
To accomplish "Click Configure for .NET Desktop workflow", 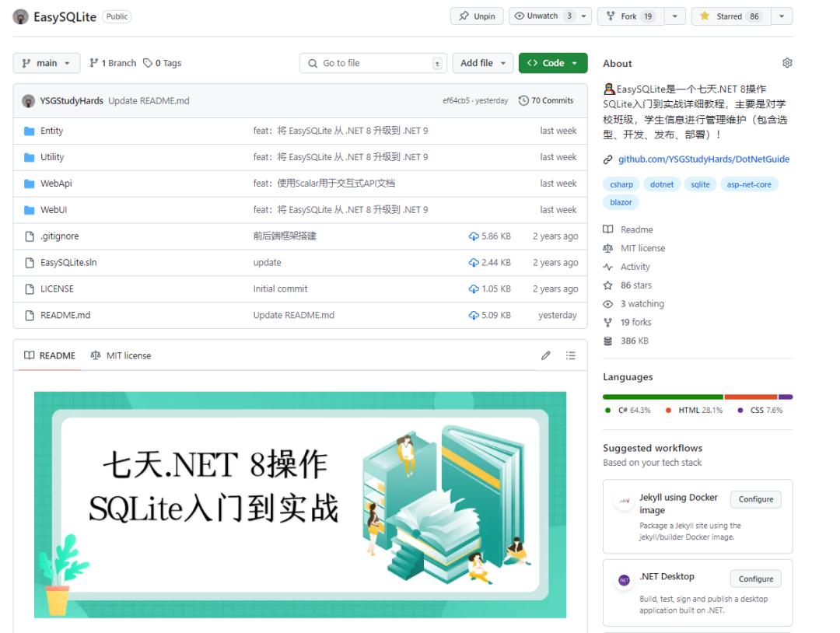I will (756, 579).
